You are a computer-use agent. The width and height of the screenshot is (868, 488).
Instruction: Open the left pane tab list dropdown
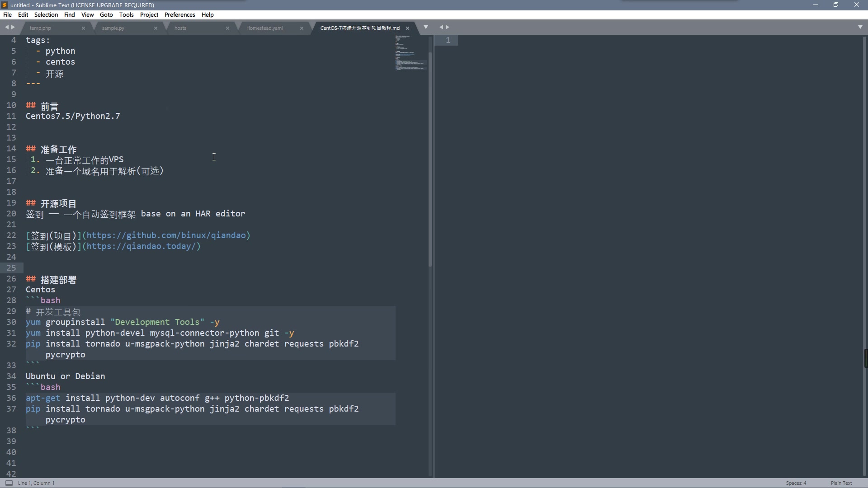(x=425, y=27)
